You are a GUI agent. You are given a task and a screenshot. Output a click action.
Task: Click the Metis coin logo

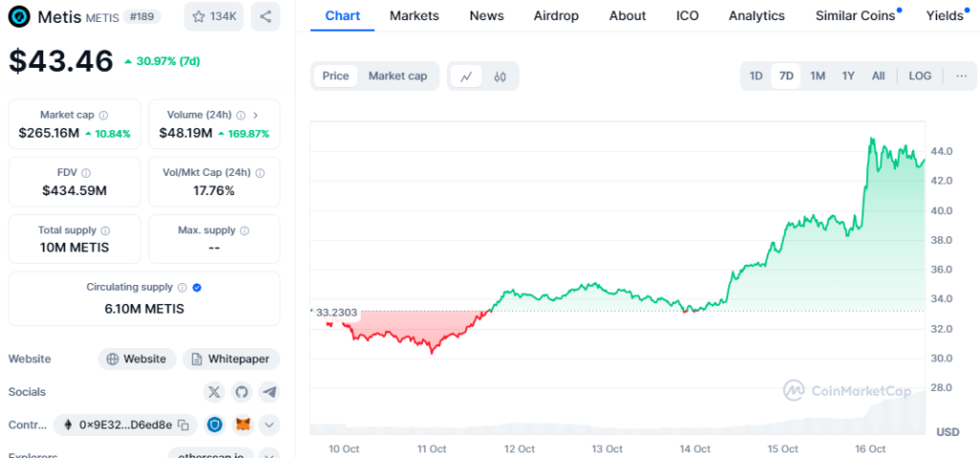(19, 17)
